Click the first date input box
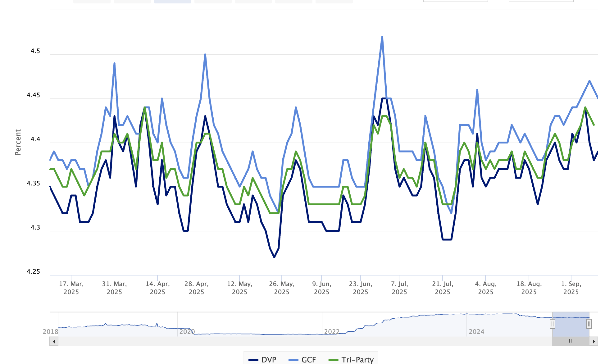The height and width of the screenshot is (364, 605). click(455, 1)
